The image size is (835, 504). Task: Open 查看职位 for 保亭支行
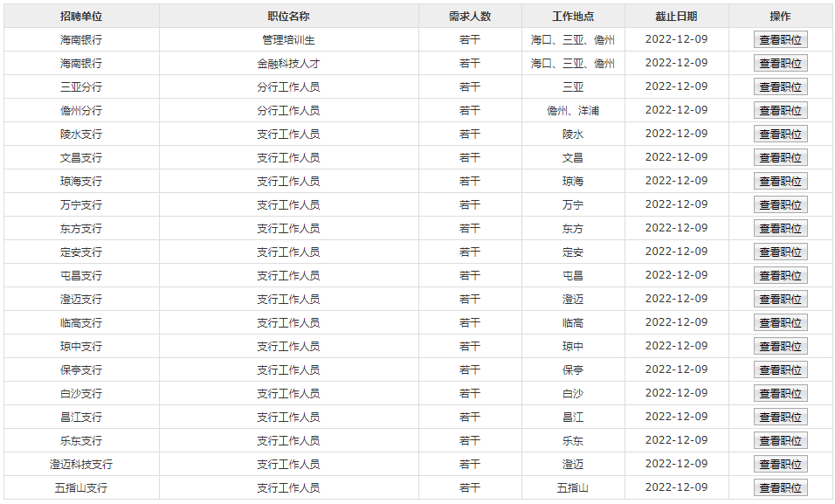point(780,369)
